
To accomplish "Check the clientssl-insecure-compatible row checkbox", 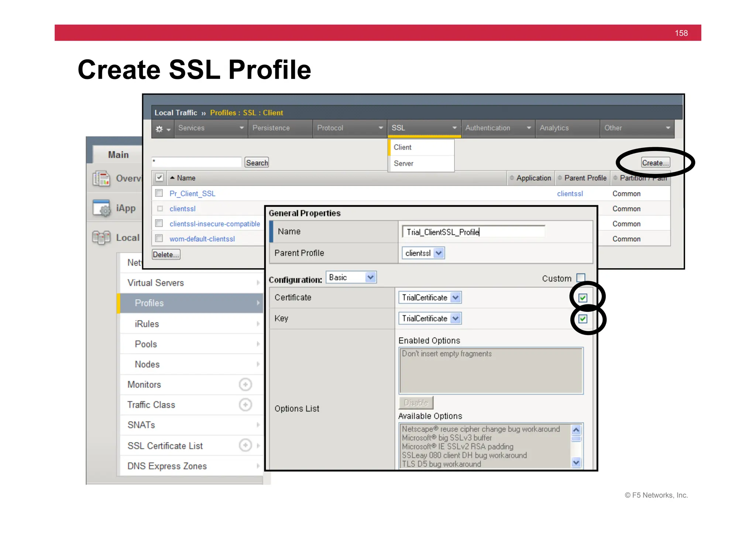I will (x=159, y=223).
